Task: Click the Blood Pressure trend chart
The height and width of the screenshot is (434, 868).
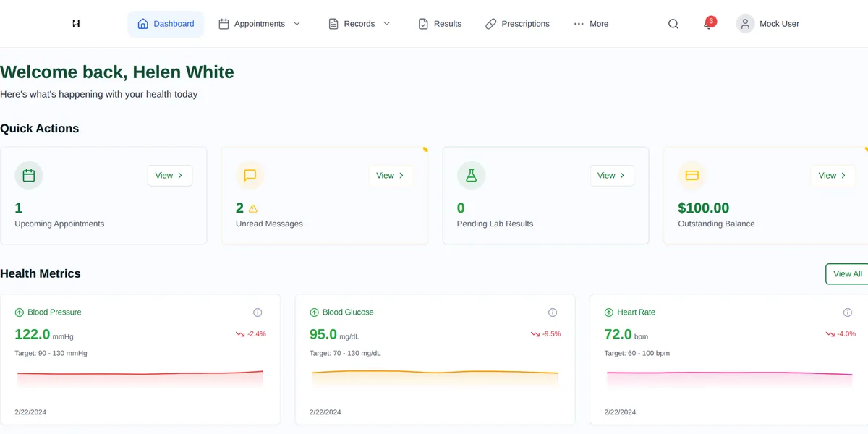Action: [140, 380]
